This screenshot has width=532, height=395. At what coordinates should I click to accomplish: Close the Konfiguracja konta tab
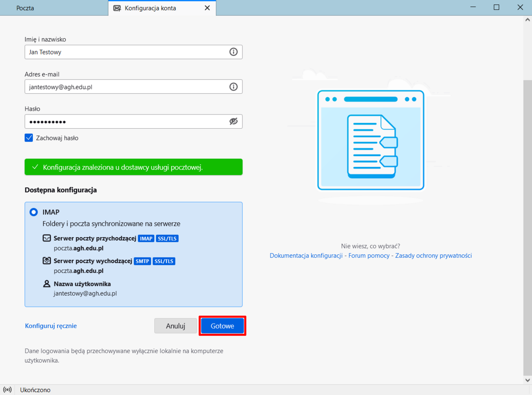pos(207,8)
